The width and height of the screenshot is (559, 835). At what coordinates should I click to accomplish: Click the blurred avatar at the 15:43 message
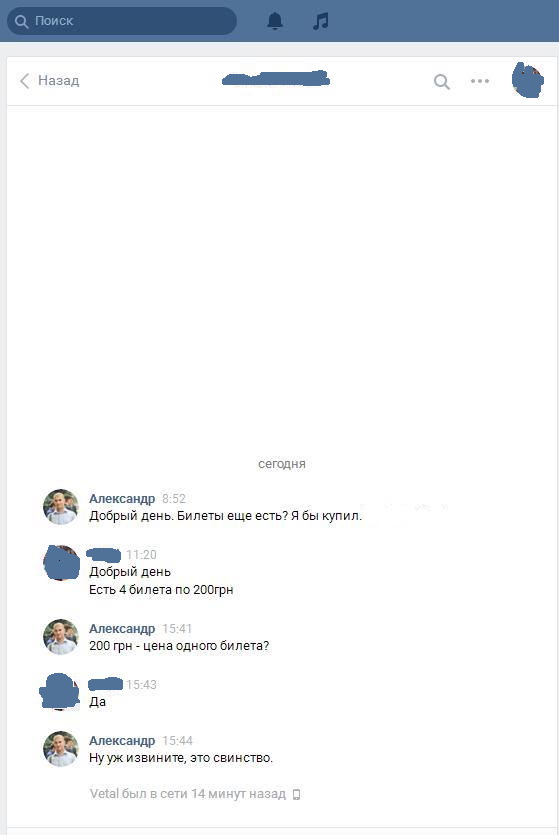(60, 692)
